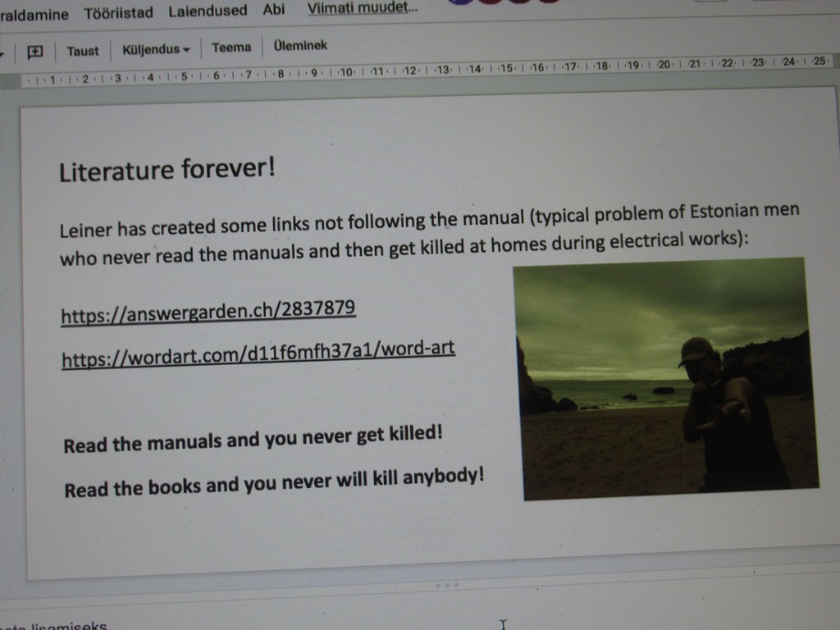Open the Tööriistad menu
The height and width of the screenshot is (630, 840).
[118, 12]
